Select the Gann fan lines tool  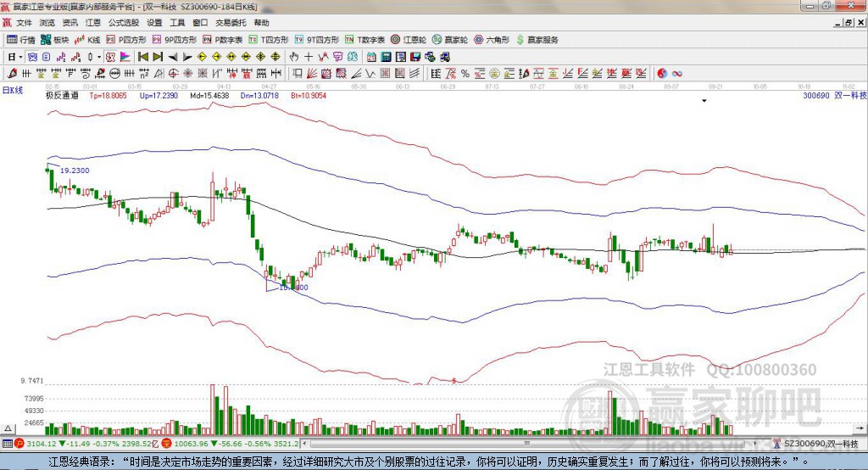(312, 74)
